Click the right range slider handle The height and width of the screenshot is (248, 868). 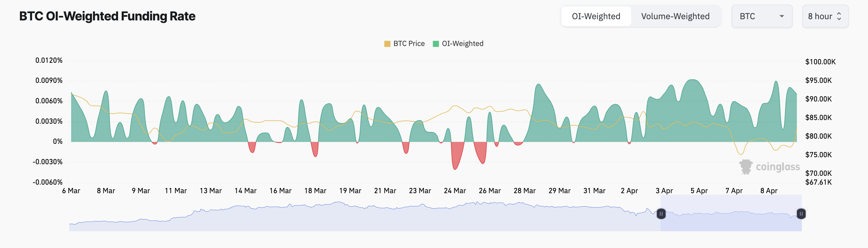point(801,214)
